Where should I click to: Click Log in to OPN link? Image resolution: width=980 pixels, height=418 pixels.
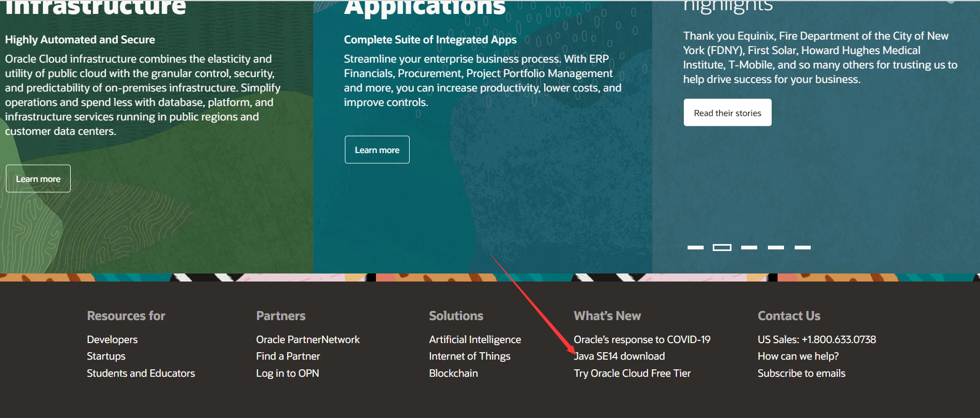(x=288, y=373)
